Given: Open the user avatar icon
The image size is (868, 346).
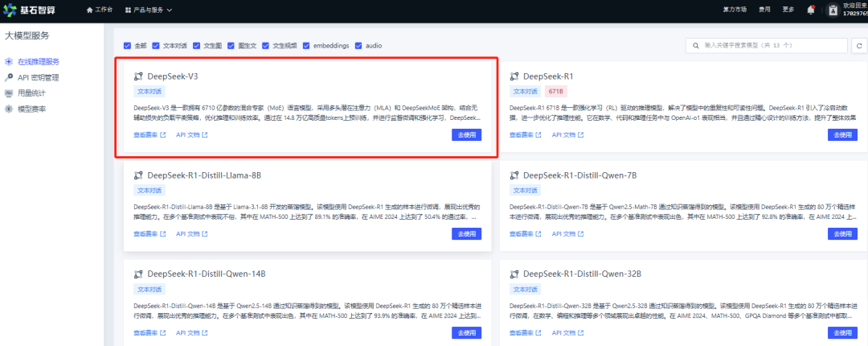Looking at the screenshot, I should pyautogui.click(x=832, y=10).
